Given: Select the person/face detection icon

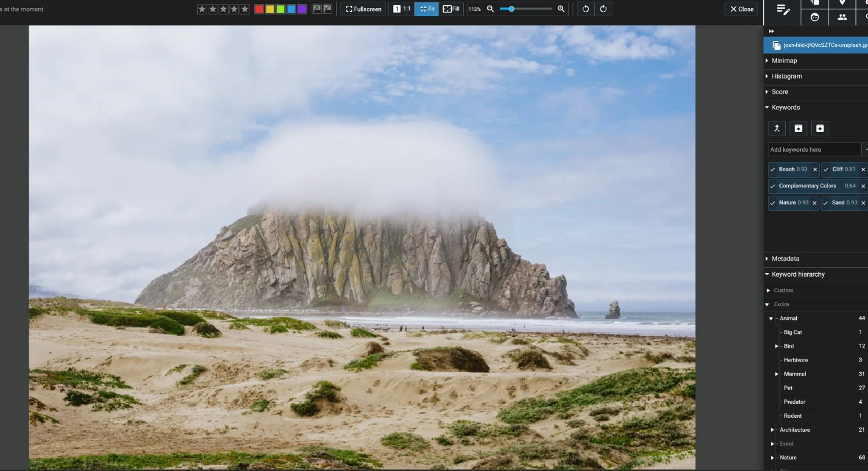Looking at the screenshot, I should click(x=814, y=17).
